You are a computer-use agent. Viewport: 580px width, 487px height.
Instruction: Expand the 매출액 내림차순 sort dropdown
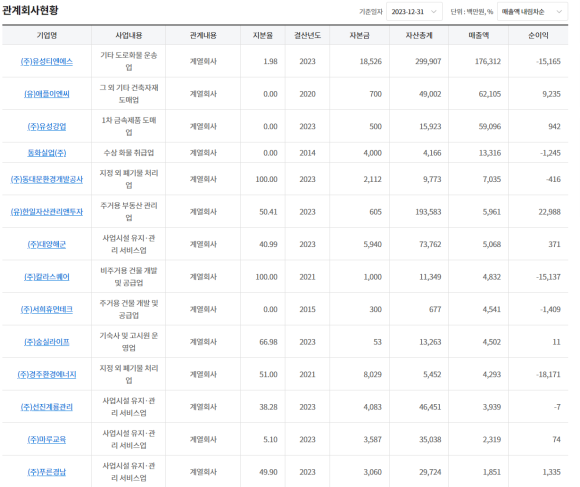coord(532,12)
